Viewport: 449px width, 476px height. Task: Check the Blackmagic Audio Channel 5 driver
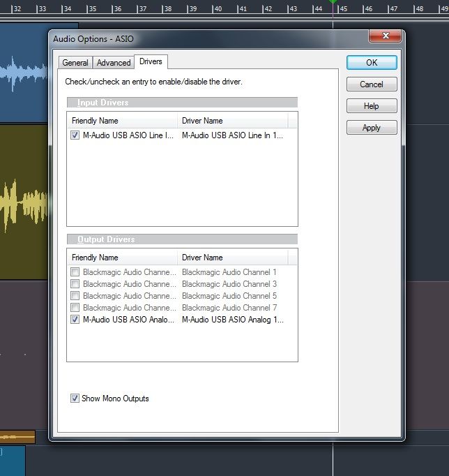pyautogui.click(x=75, y=296)
